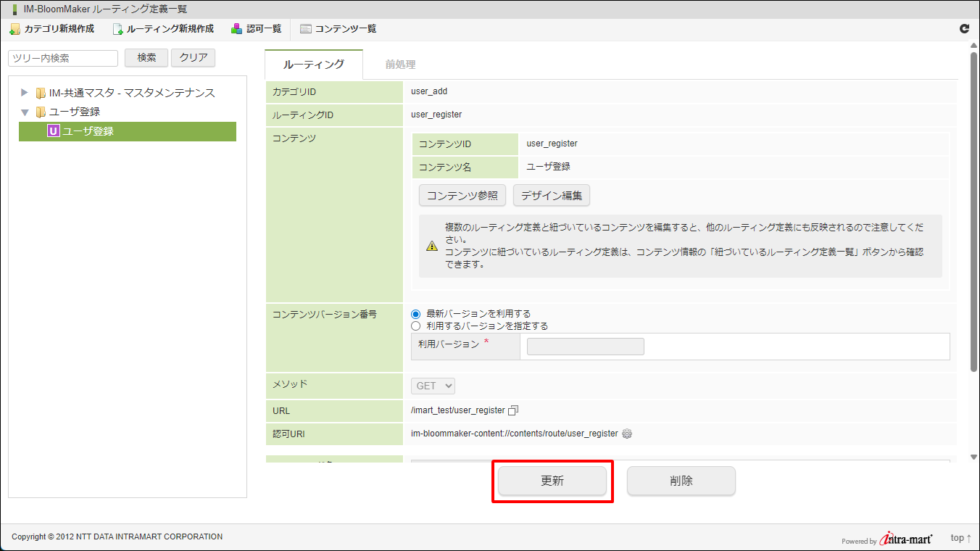
Task: Click the warning triangle icon in the notice
Action: (432, 246)
